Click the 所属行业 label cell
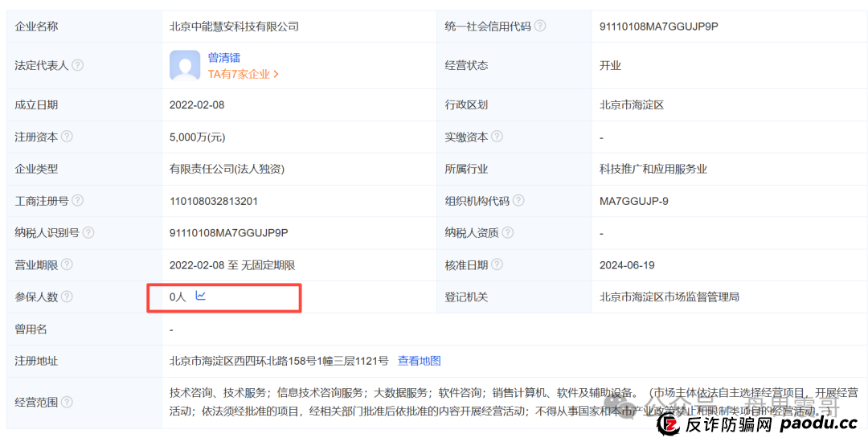Viewport: 868px width, 442px height. pos(514,169)
